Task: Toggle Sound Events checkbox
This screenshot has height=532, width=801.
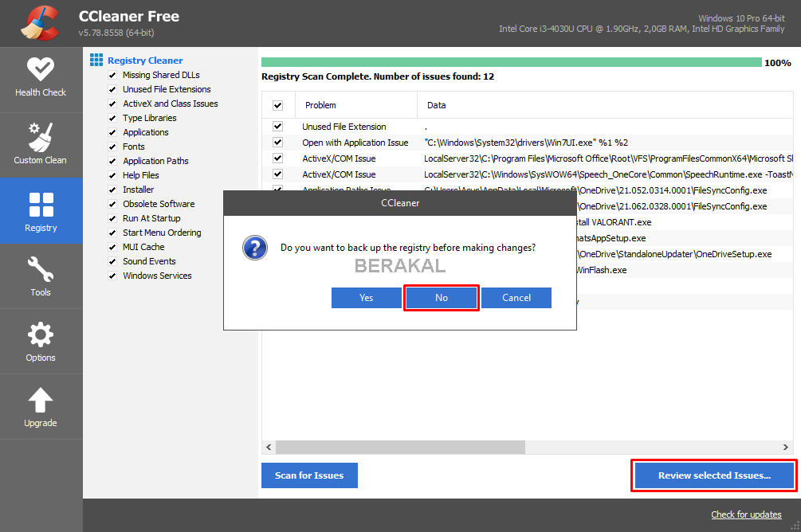Action: [x=112, y=261]
